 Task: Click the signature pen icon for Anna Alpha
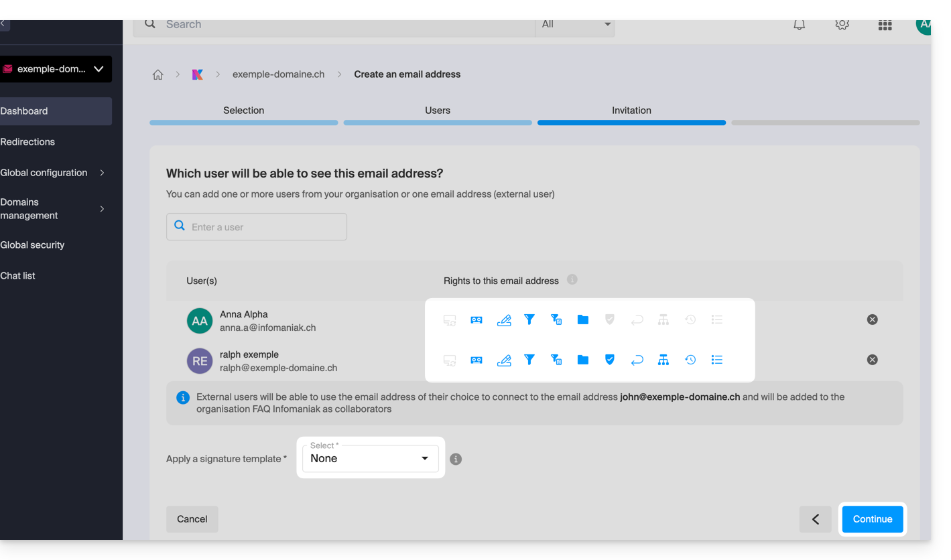[x=503, y=320]
